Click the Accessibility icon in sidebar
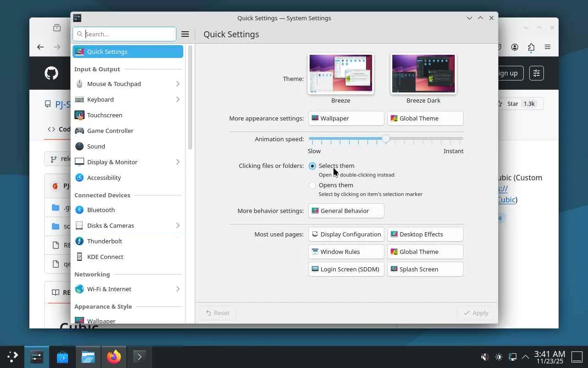Image resolution: width=588 pixels, height=368 pixels. 79,178
